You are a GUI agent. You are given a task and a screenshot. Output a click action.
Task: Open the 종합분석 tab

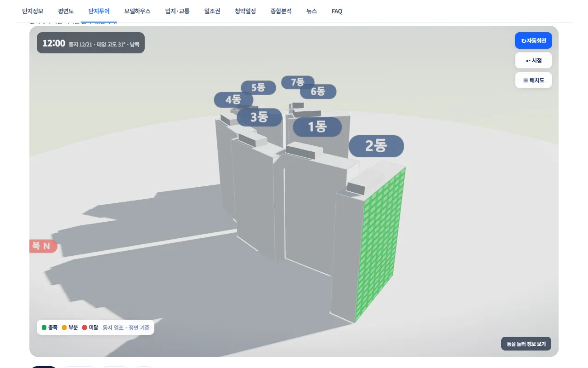click(281, 11)
